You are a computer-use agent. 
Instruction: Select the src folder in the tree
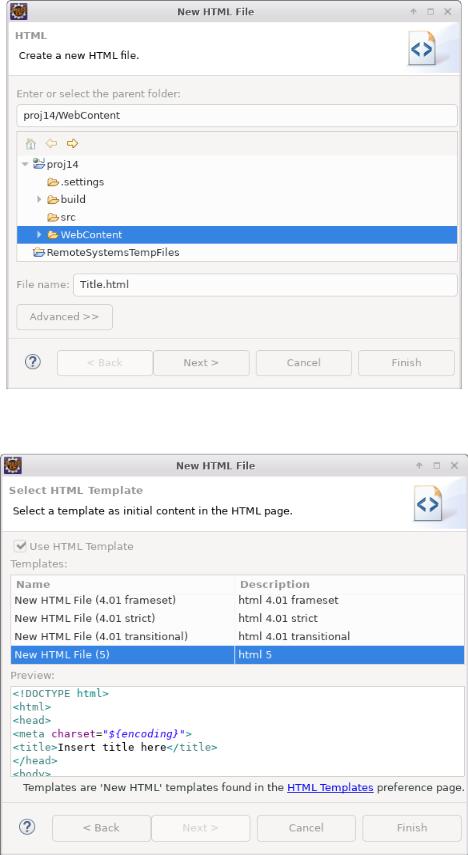[68, 217]
